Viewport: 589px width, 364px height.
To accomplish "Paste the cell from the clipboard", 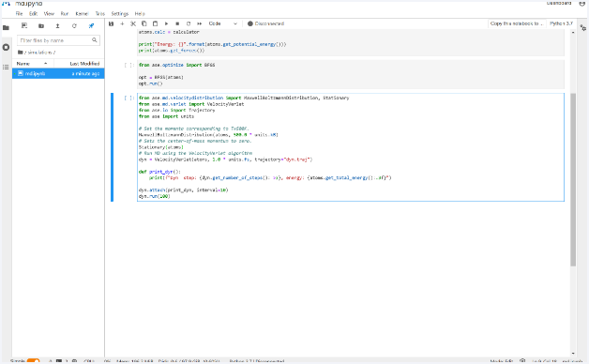I will point(155,23).
